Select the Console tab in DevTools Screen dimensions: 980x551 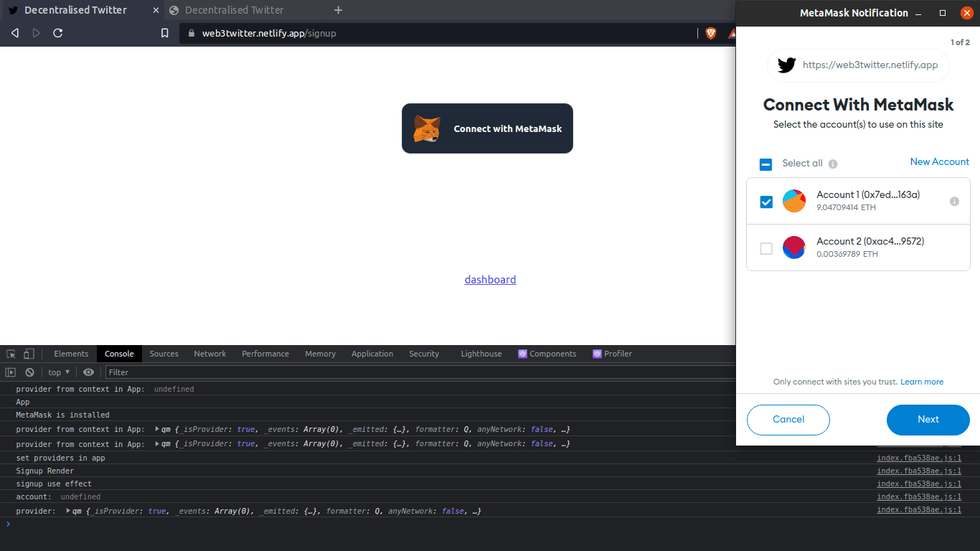coord(119,354)
